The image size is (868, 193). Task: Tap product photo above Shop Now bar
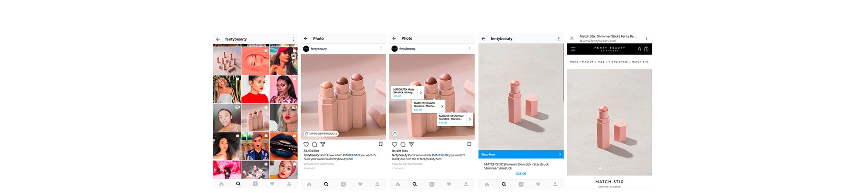(521, 97)
